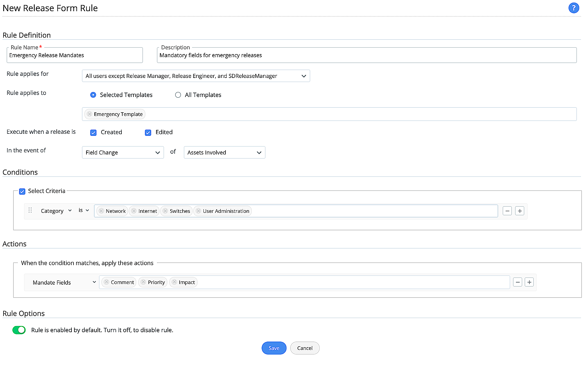This screenshot has width=588, height=376.
Task: Remove the Emergency Template tag
Action: [90, 114]
